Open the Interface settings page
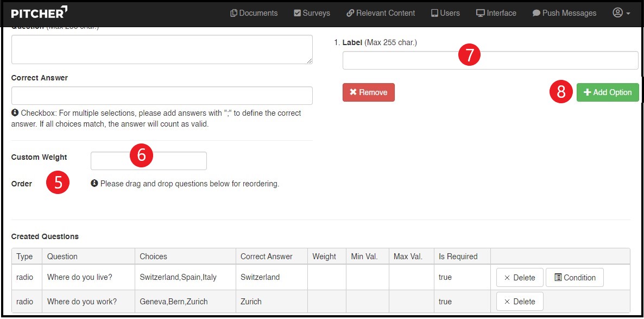Viewport: 644px width, 319px height. point(496,13)
